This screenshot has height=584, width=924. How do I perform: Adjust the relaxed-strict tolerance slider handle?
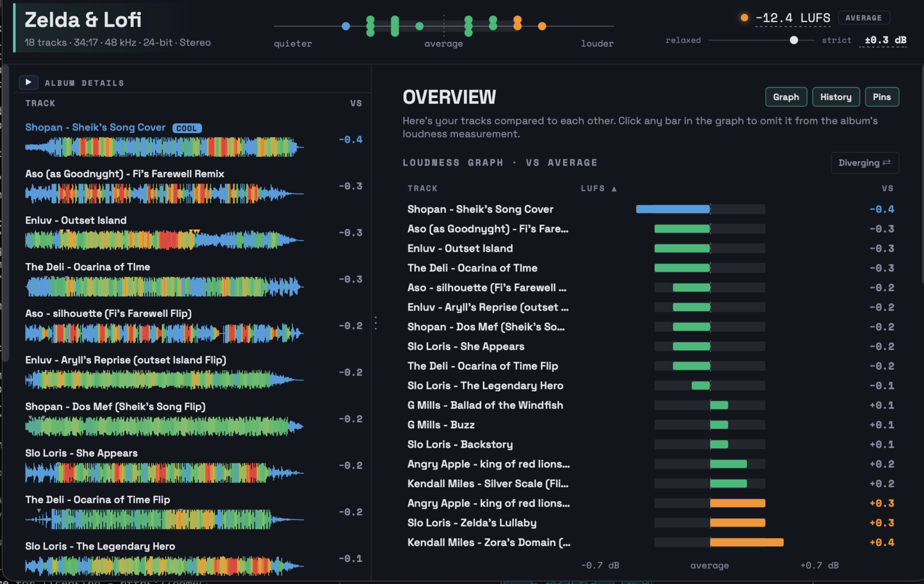point(794,40)
